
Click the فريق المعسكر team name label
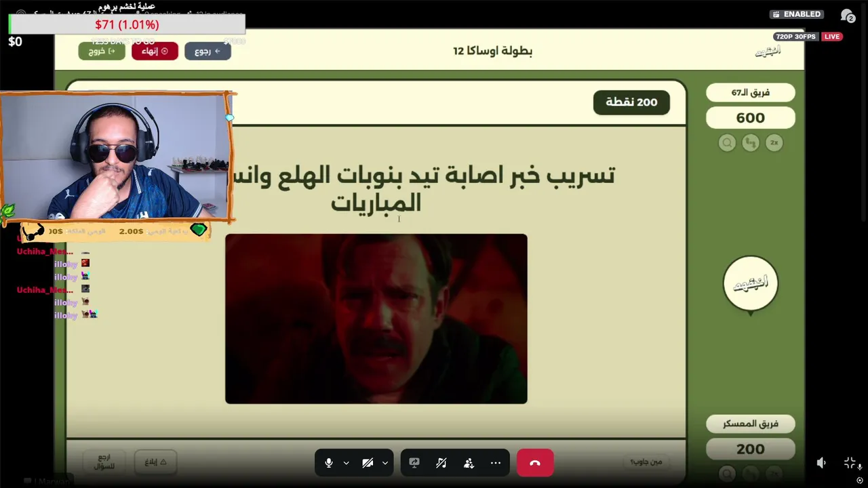tap(751, 424)
